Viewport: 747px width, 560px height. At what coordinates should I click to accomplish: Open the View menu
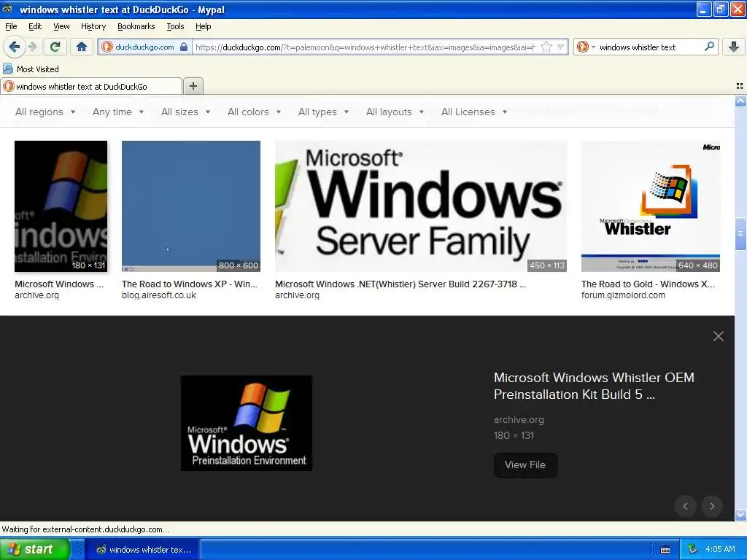[61, 26]
